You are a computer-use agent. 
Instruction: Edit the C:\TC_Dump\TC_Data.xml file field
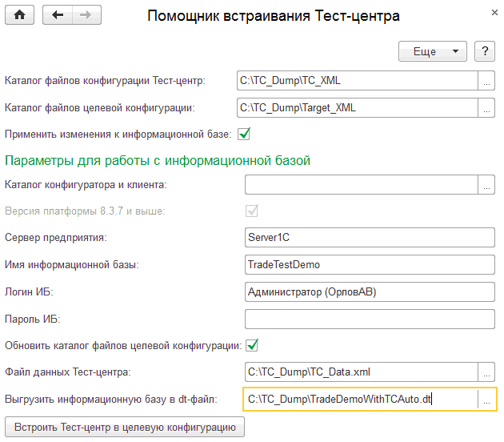point(362,372)
